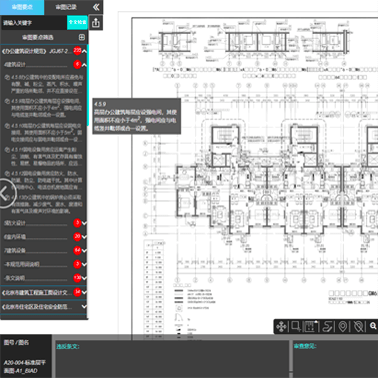Collapse the 4建筑设计 section
Screen dimensions: 378x378
[x=84, y=65]
